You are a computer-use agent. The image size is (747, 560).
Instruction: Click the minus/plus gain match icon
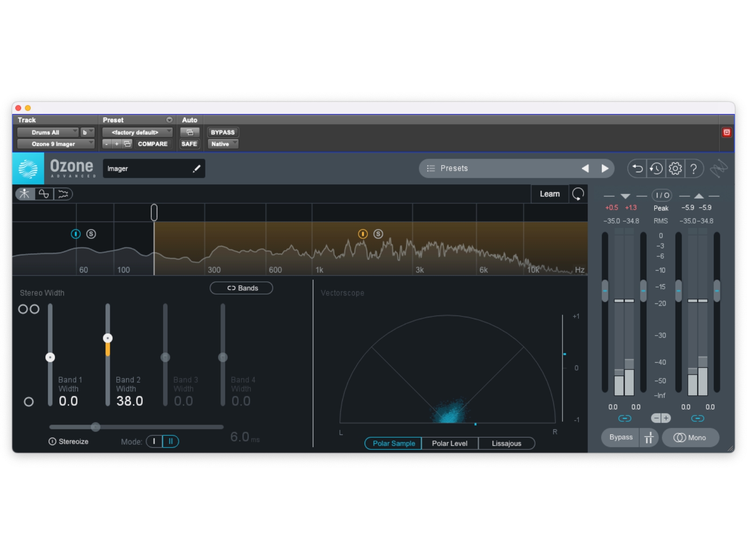[661, 418]
